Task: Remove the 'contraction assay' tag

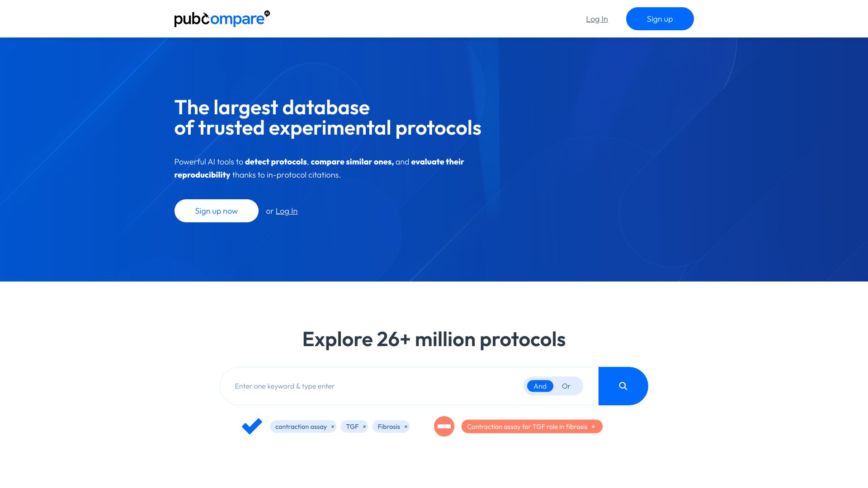Action: [x=333, y=426]
